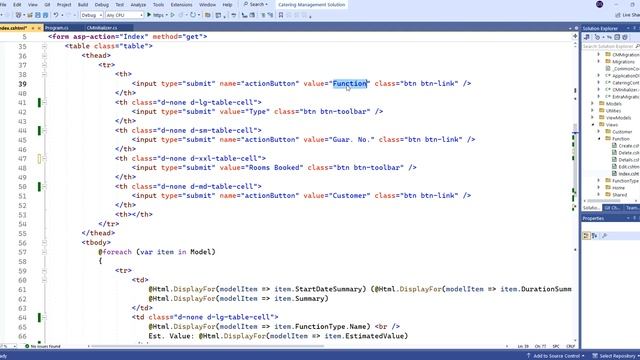Click the uncomment selection toolbar icon
The image size is (640, 360).
coord(270,15)
